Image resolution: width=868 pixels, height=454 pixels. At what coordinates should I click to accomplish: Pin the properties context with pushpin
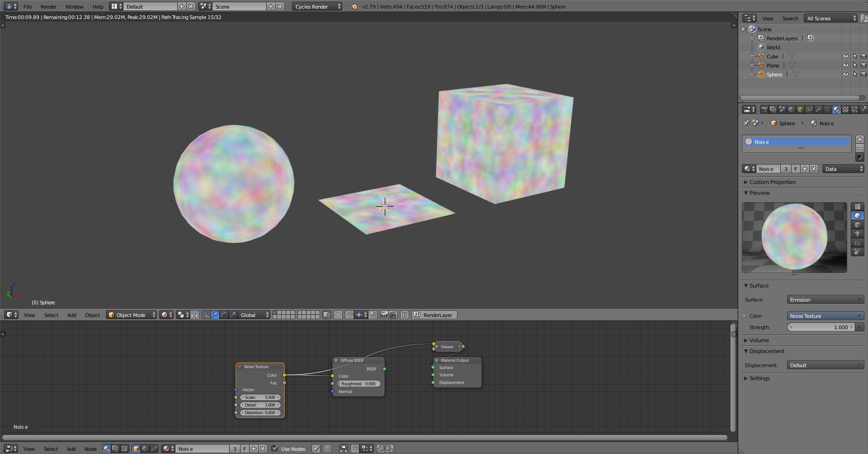pos(746,123)
